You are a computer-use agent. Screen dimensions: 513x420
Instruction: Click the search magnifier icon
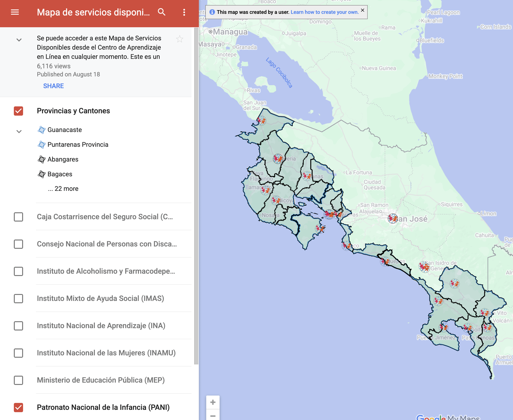(161, 12)
